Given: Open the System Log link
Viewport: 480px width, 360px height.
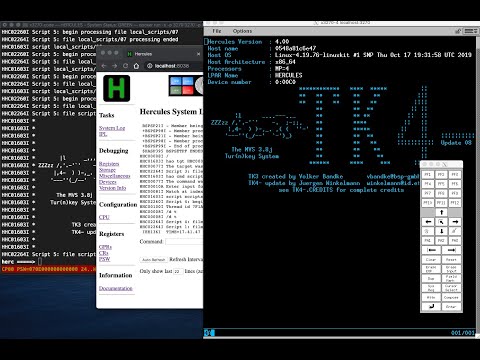Looking at the screenshot, I should pos(112,128).
